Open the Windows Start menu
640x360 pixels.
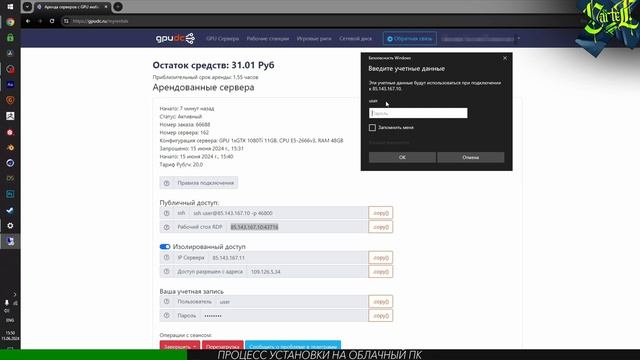tap(10, 7)
